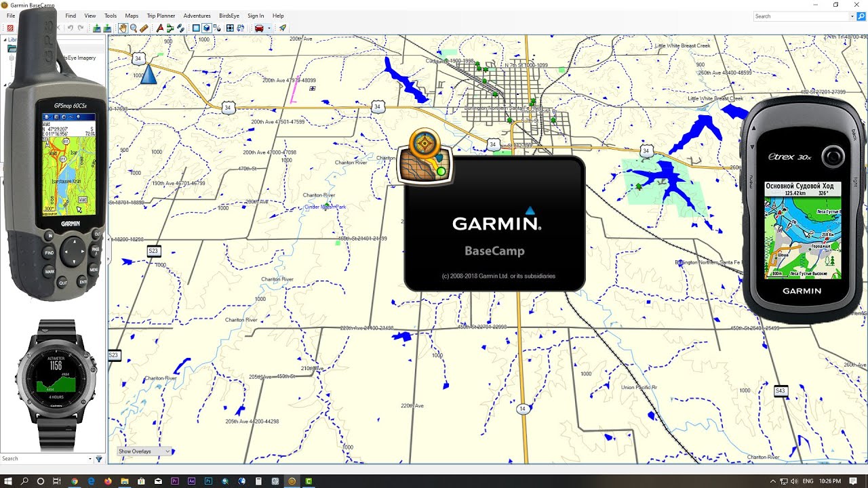
Task: Click the library Search field at bottom left
Action: pyautogui.click(x=44, y=459)
